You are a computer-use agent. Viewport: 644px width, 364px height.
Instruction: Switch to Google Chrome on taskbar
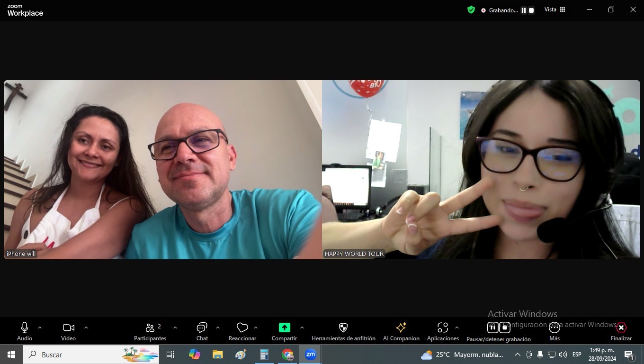click(x=287, y=355)
